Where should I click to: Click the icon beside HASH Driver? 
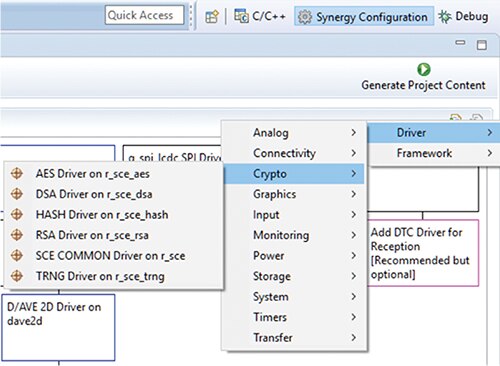pyautogui.click(x=17, y=214)
